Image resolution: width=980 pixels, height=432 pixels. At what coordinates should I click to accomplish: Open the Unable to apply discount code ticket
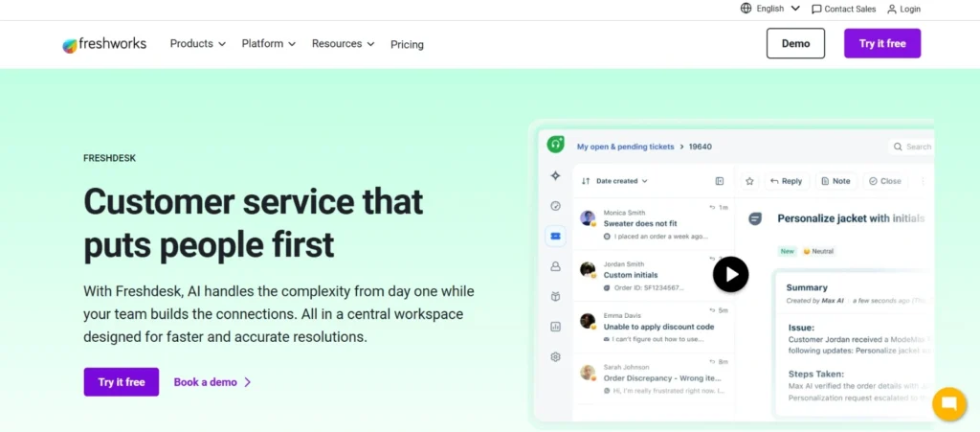654,327
